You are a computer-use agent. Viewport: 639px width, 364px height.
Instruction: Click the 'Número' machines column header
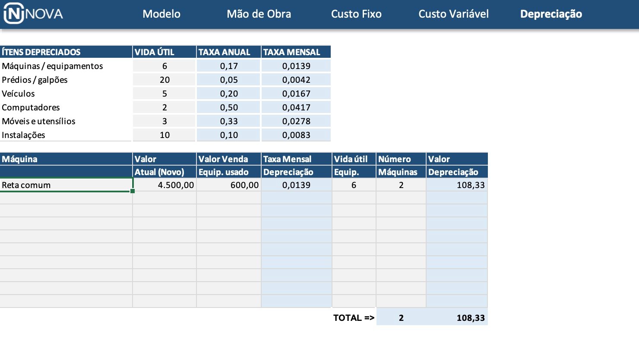(401, 159)
